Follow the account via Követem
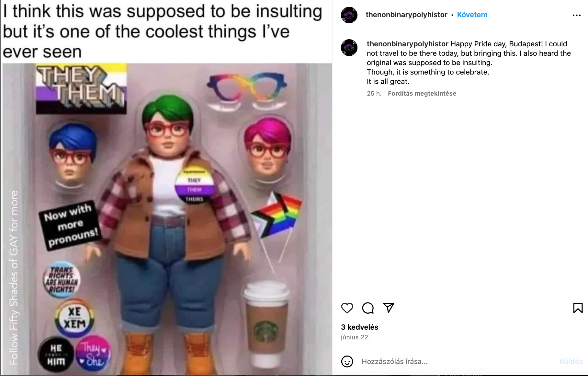 472,15
